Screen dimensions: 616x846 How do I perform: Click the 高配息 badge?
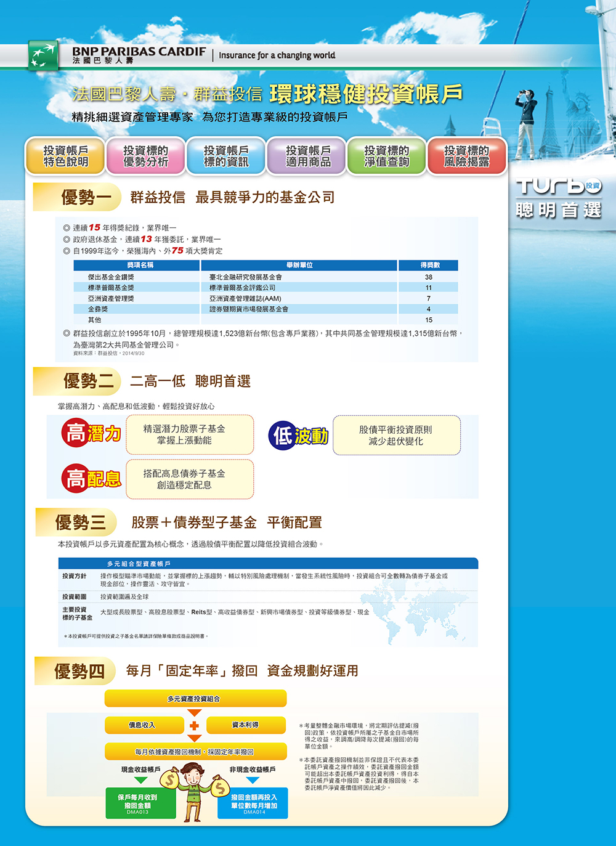pos(91,478)
